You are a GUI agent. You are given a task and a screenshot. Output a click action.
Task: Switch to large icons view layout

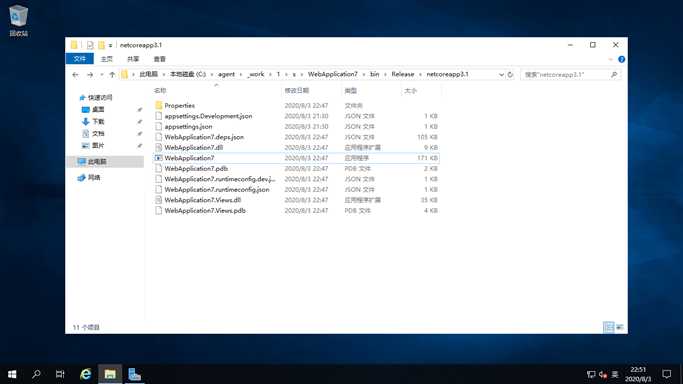[619, 327]
